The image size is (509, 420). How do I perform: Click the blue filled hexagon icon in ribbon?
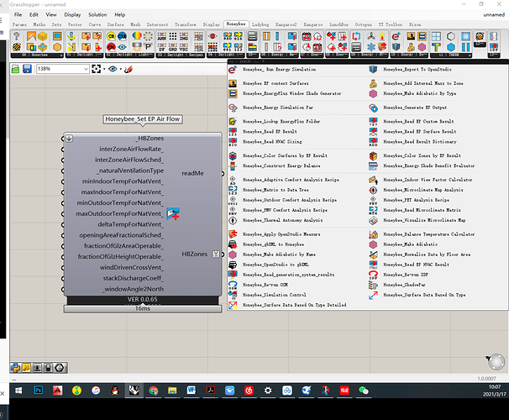[451, 47]
